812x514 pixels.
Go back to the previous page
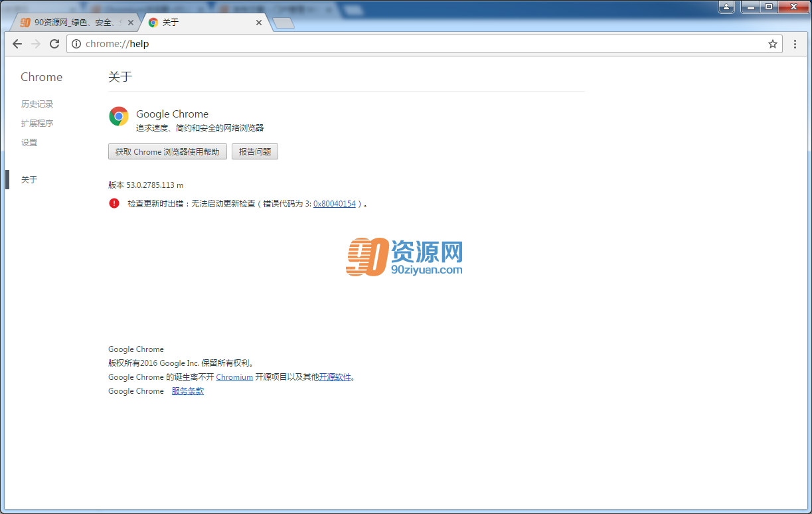[x=17, y=44]
